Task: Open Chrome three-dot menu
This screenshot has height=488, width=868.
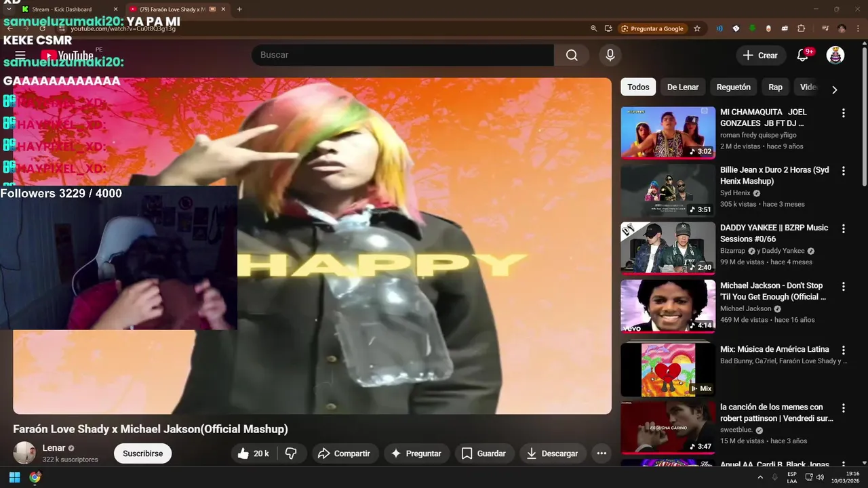Action: [857, 28]
